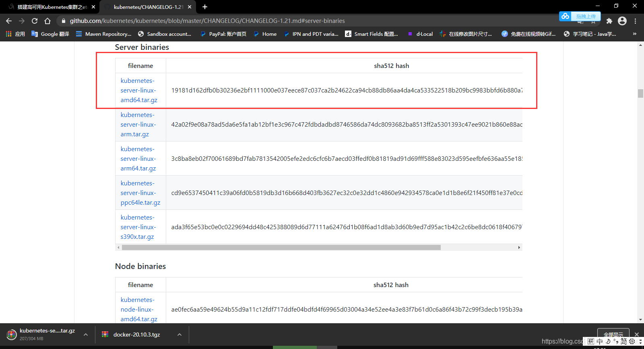644x349 pixels.
Task: Click the sha512 hash starting with 3c8ba8eb
Action: coord(347,159)
